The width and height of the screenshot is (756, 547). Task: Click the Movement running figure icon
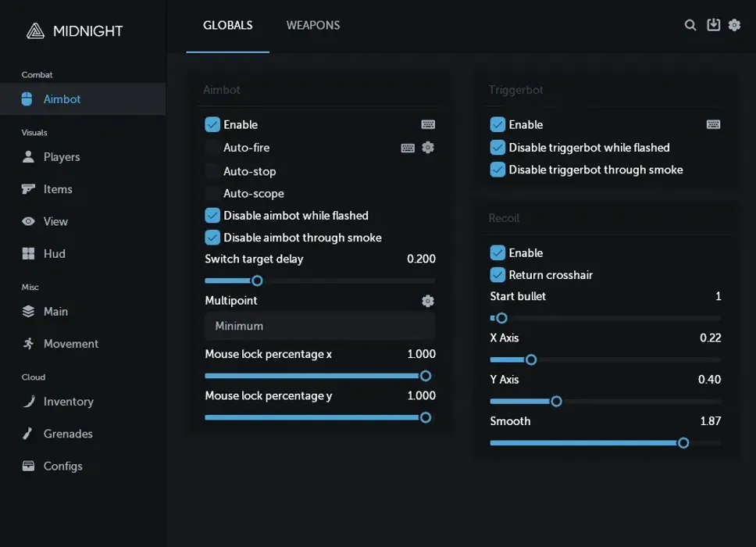(28, 344)
